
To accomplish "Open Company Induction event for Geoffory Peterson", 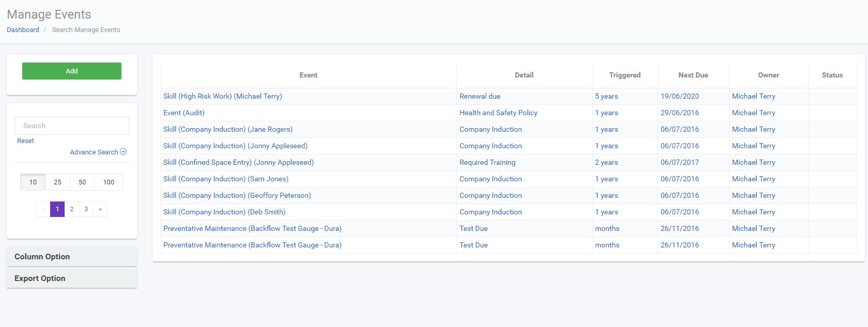I will coord(237,195).
